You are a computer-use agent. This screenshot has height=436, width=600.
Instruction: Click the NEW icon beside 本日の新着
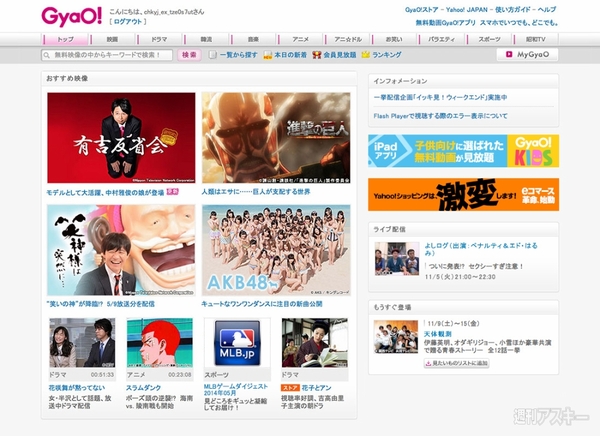point(267,55)
